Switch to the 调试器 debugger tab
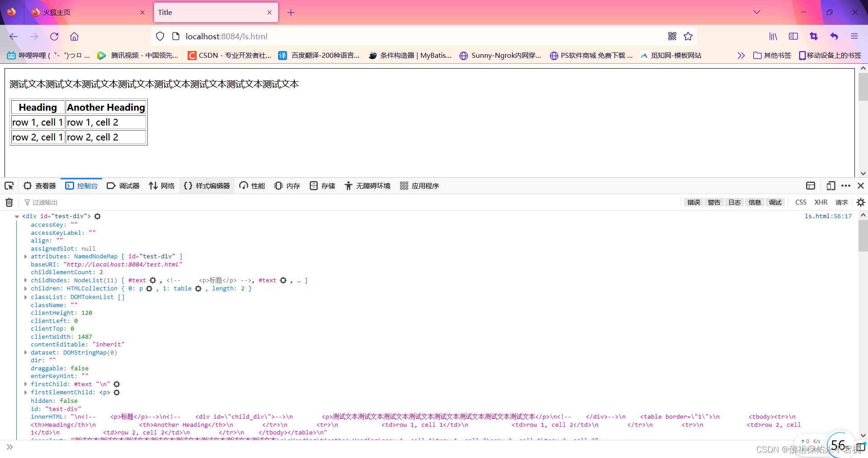 (x=123, y=186)
